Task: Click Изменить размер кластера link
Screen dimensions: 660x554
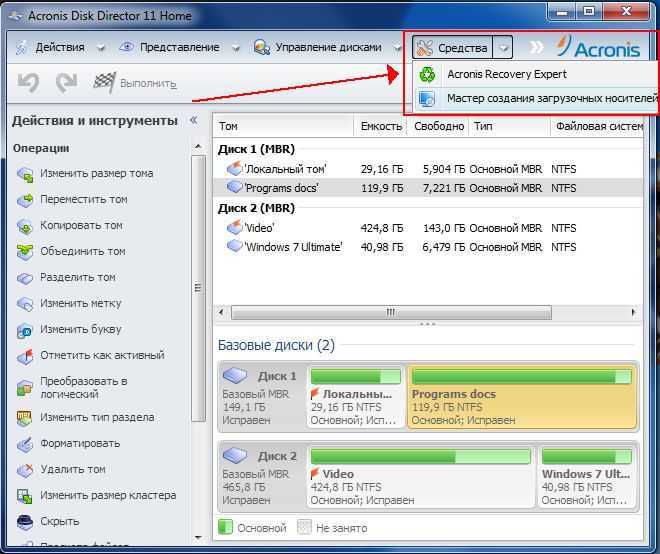Action: [108, 495]
